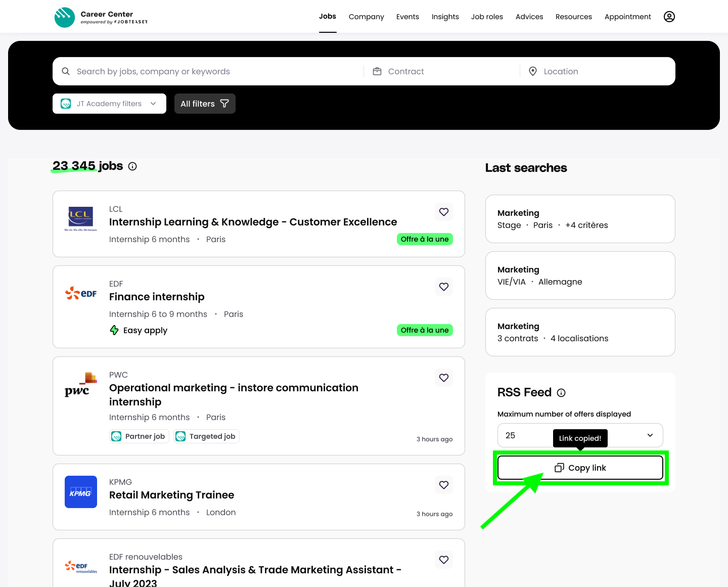The width and height of the screenshot is (728, 587).
Task: Click the KPMG company logo
Action: (x=81, y=492)
